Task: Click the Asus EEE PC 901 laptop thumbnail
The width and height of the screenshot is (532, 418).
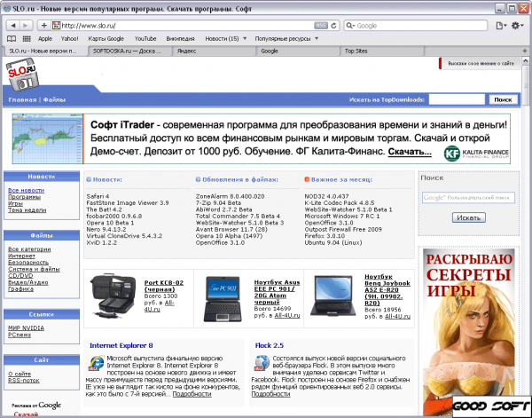Action: (223, 299)
